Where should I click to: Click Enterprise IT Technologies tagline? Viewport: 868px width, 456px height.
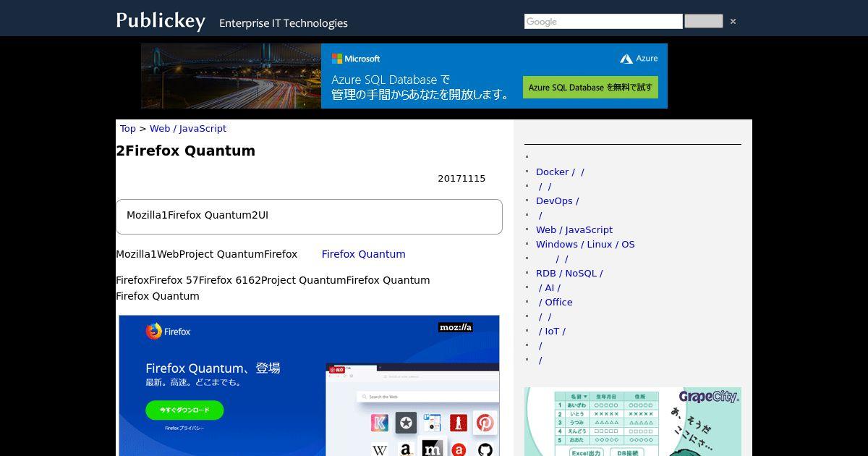[x=284, y=23]
